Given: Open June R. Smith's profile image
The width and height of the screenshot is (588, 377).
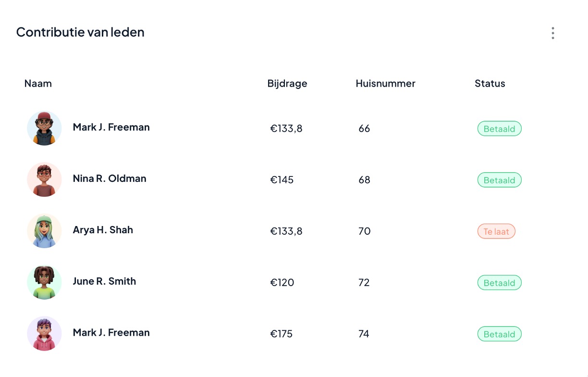Looking at the screenshot, I should tap(44, 282).
